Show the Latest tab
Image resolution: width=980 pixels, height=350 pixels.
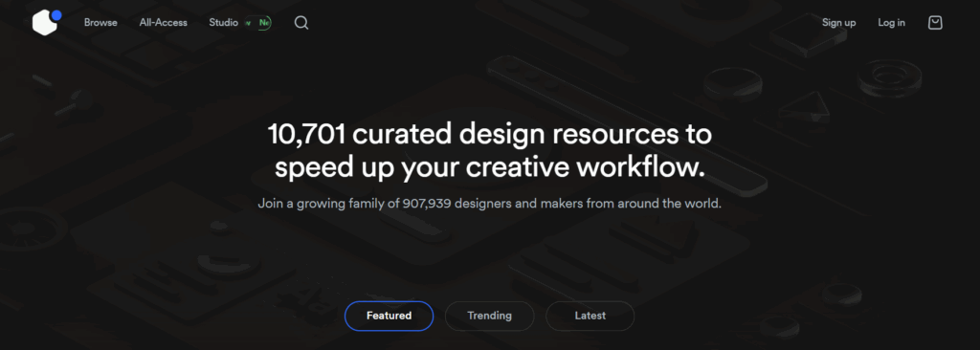pyautogui.click(x=590, y=316)
